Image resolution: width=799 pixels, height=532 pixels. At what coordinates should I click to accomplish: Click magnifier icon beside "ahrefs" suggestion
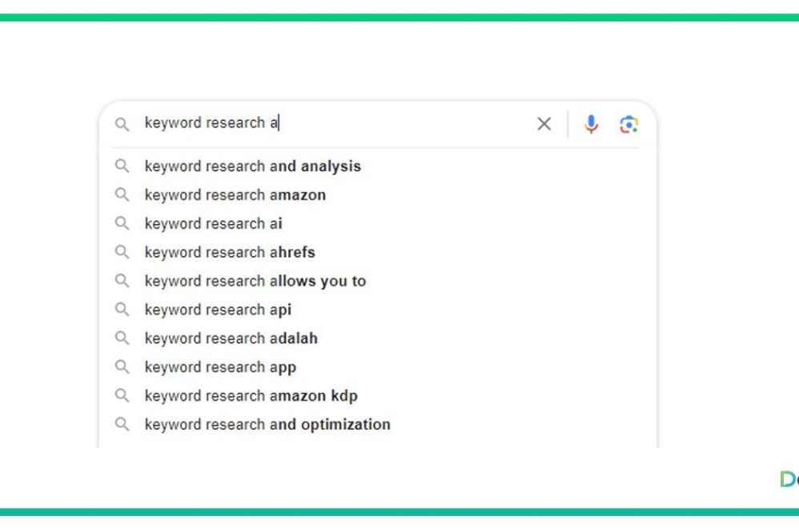(x=122, y=252)
